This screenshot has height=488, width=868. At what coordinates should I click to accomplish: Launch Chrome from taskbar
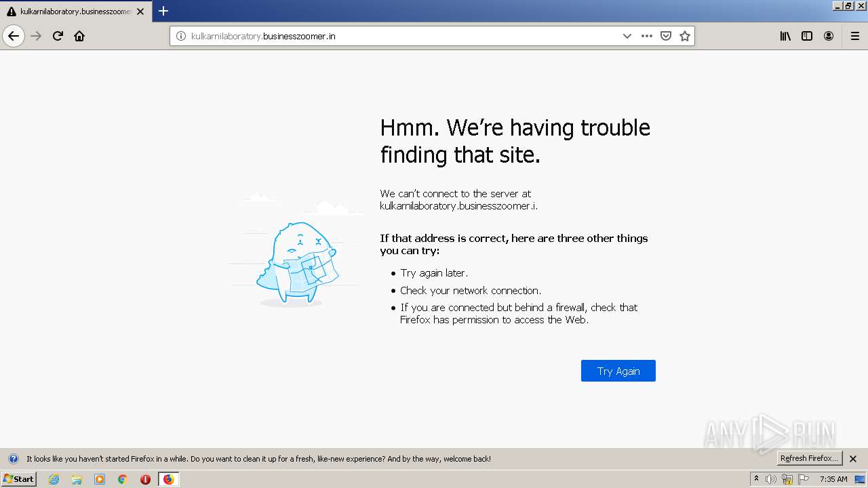point(123,479)
